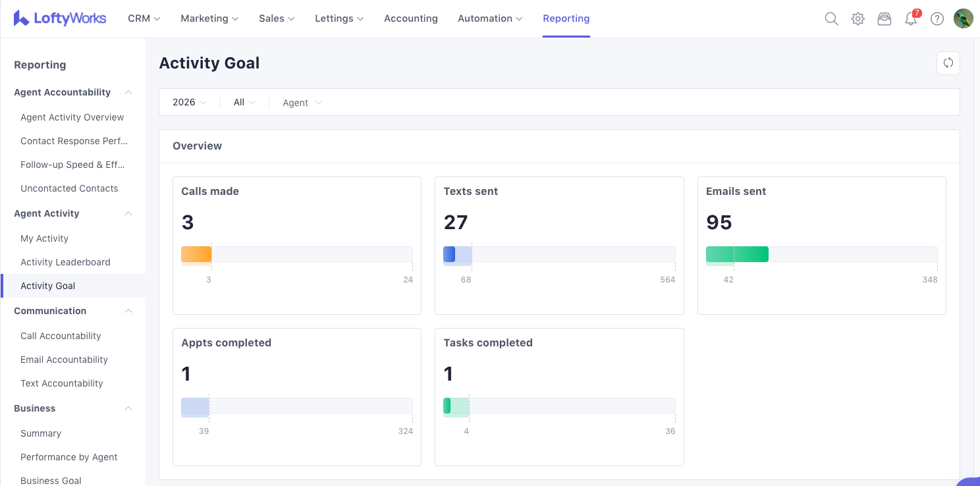The width and height of the screenshot is (980, 486).
Task: Click the Emails sent progress bar
Action: pos(821,254)
